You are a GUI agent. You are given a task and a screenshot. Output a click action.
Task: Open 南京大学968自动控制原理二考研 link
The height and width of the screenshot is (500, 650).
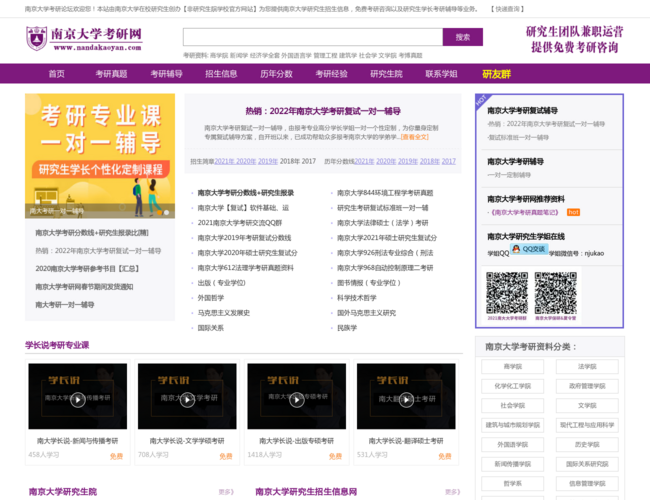[x=385, y=268]
